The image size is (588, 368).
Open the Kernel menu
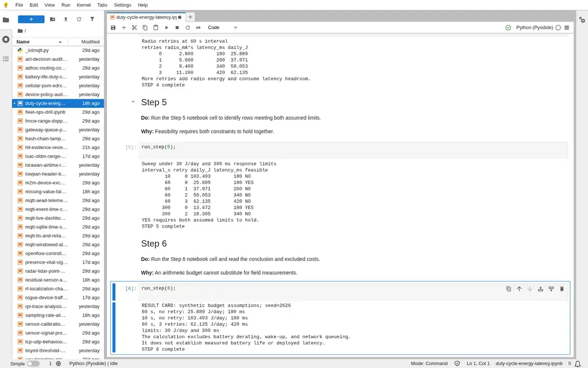pos(84,5)
